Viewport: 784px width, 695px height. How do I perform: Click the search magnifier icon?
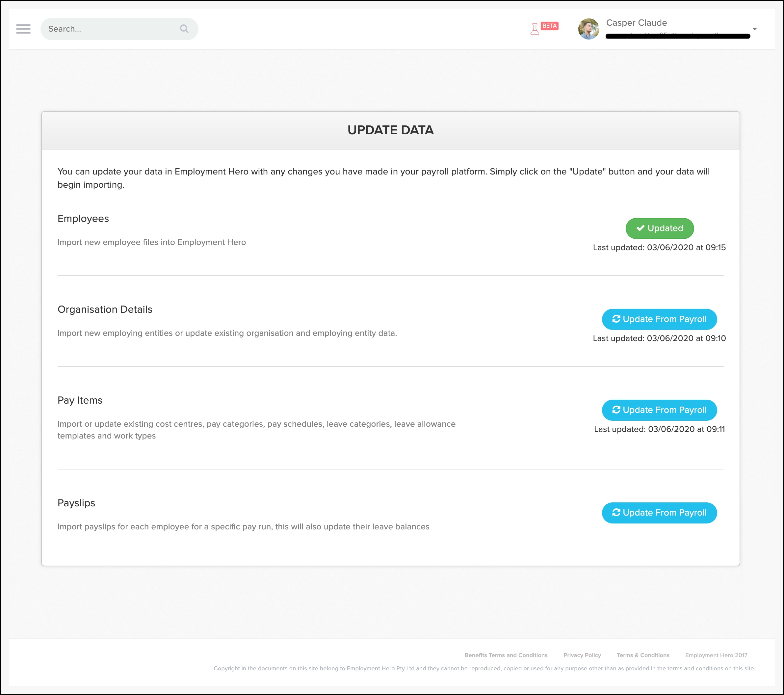(x=184, y=29)
